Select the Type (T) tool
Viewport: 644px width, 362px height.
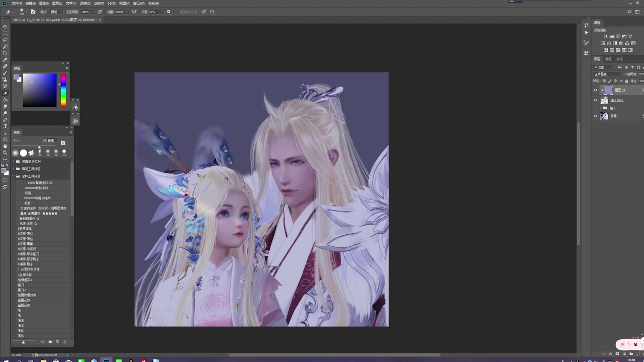[5, 126]
